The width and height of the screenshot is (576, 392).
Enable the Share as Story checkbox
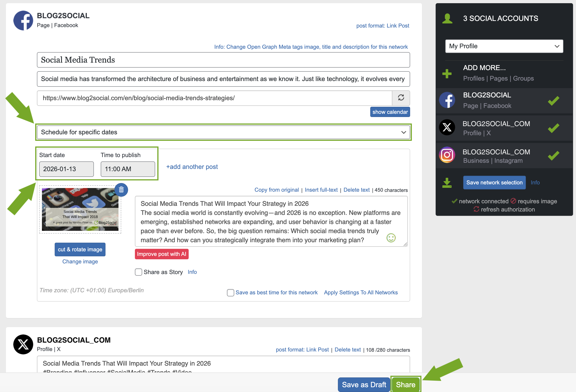138,272
